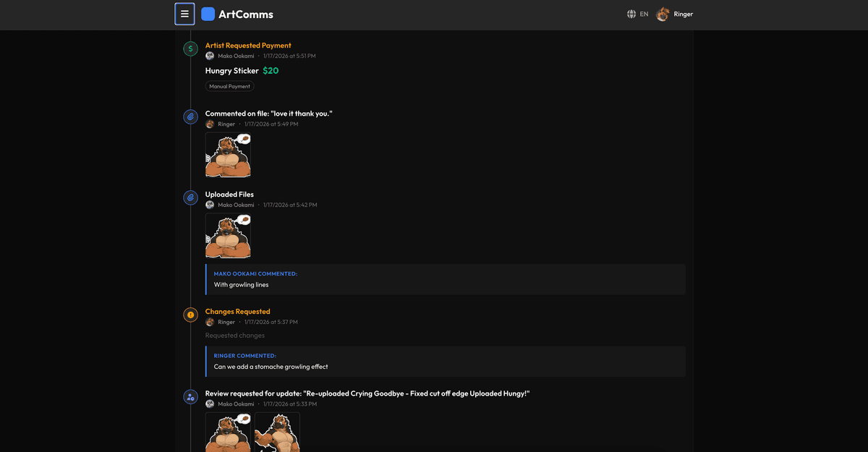Click the orange Changes Requested alert icon
This screenshot has width=868, height=452.
coord(190,314)
